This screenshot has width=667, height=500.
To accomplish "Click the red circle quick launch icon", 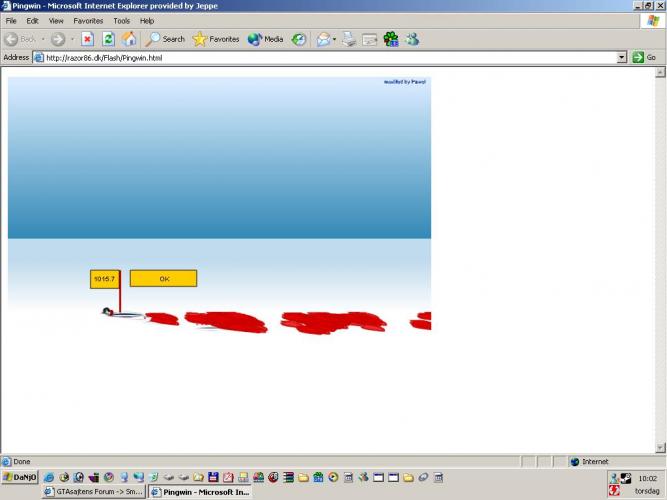I will (273, 477).
